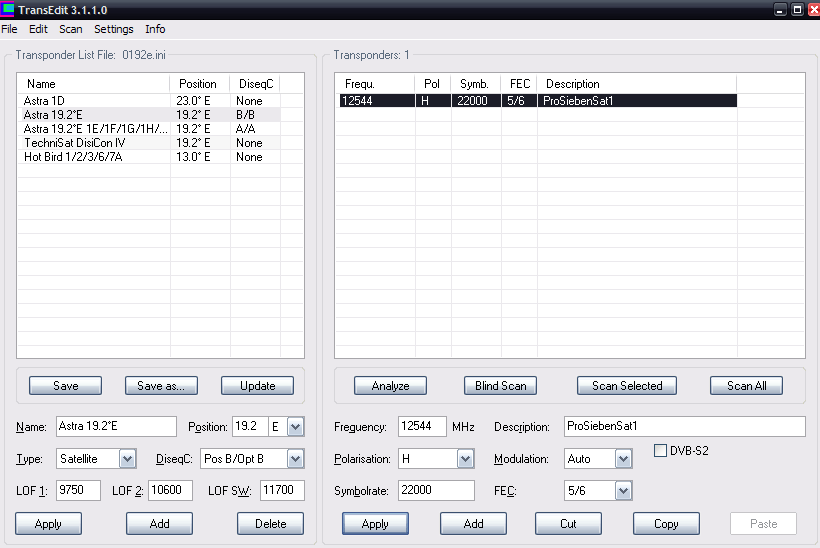
Task: Expand the FEC 5/6 dropdown
Action: (623, 491)
